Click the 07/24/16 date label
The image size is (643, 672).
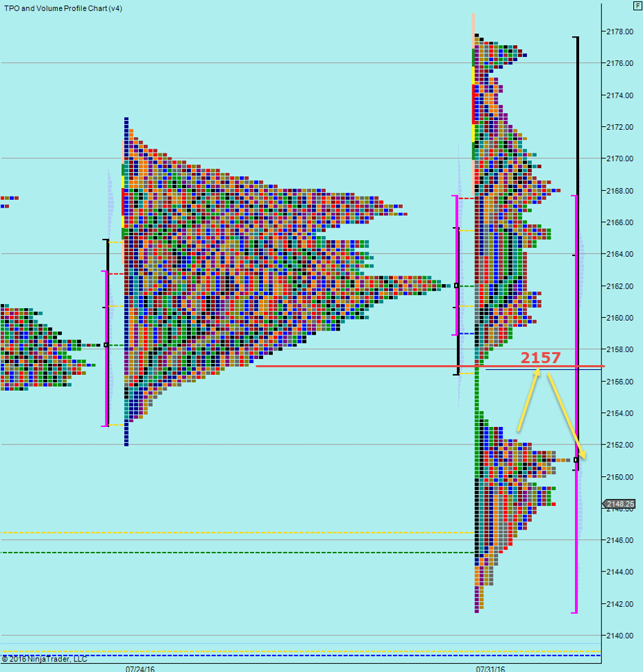point(140,668)
